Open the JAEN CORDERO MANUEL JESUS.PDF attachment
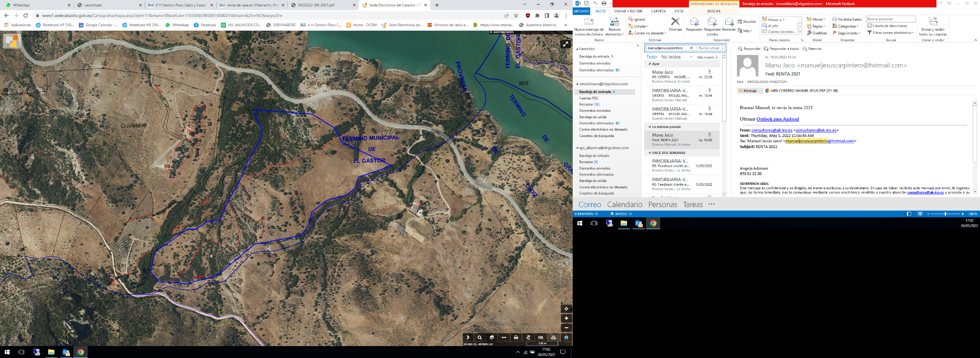 click(802, 91)
